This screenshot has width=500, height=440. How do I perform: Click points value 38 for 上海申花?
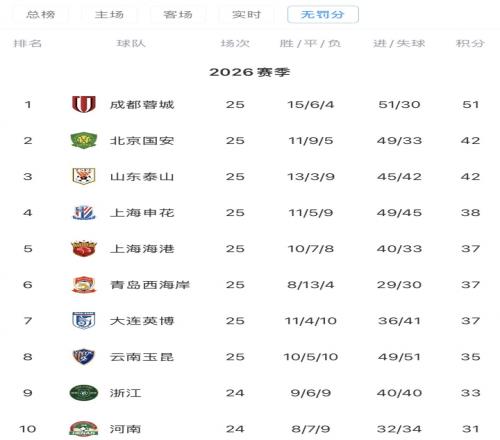click(471, 212)
